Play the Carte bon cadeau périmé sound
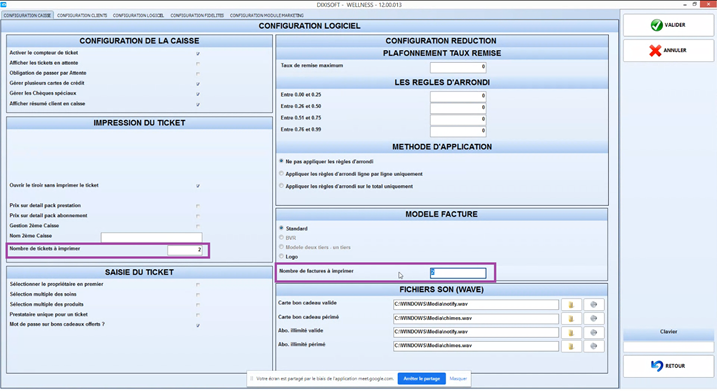Viewport: 717px width, 391px height. (x=594, y=318)
